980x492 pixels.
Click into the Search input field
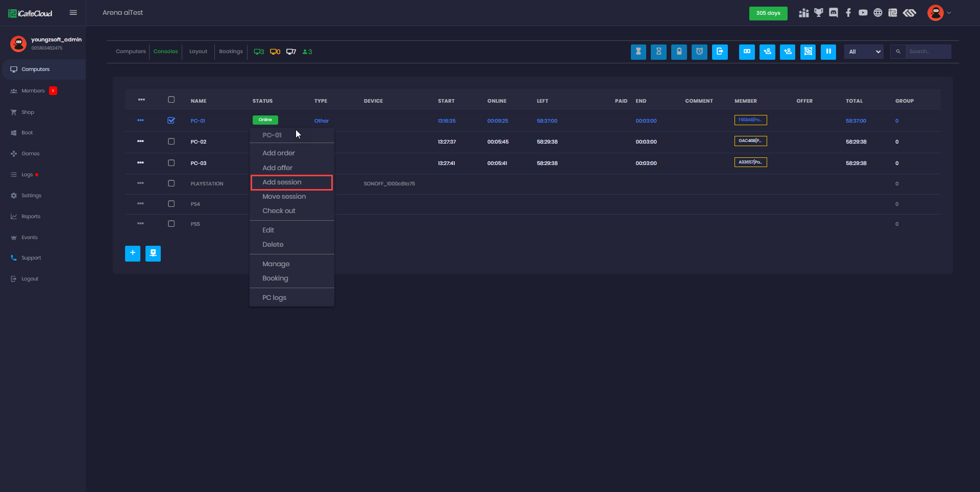click(x=927, y=52)
